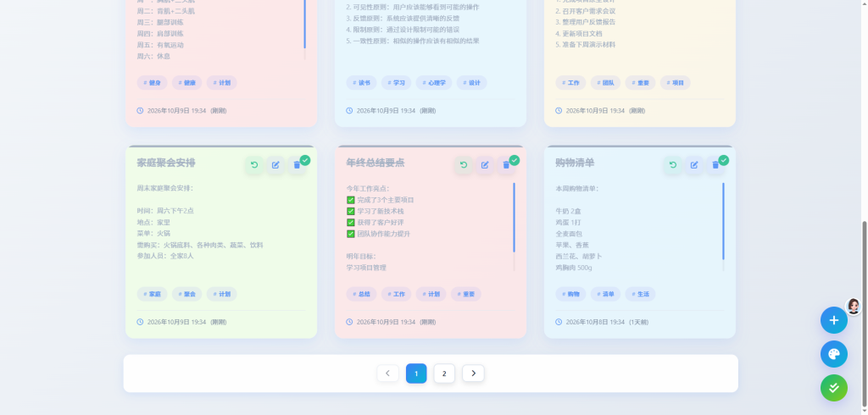Click timestamp 2026年10月8日 19:34
Viewport: 868px width, 415px height.
coord(595,322)
